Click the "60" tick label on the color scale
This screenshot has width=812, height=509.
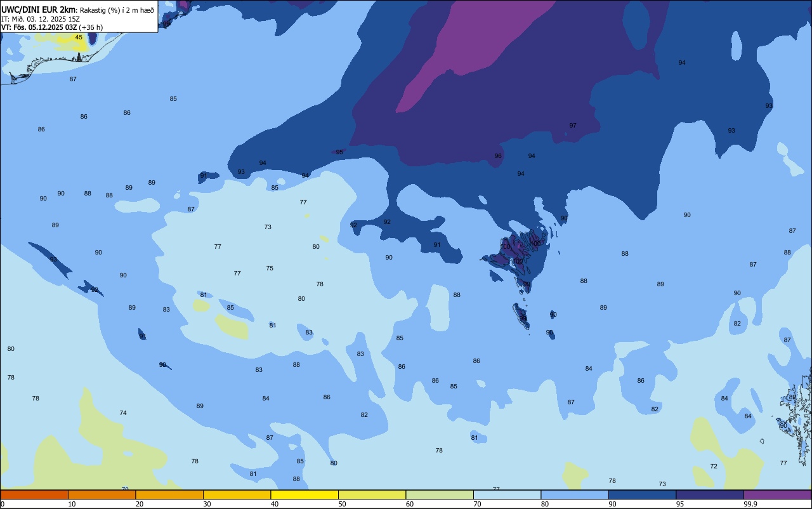coord(410,504)
